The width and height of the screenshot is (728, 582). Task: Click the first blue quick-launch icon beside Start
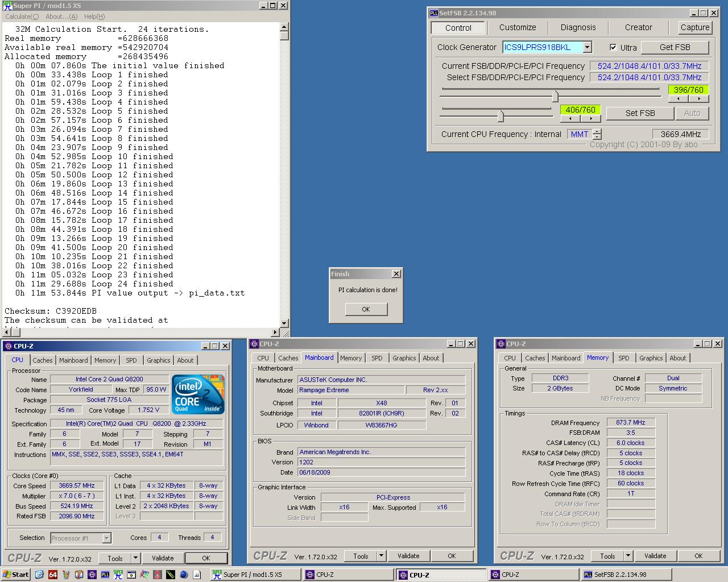click(39, 575)
